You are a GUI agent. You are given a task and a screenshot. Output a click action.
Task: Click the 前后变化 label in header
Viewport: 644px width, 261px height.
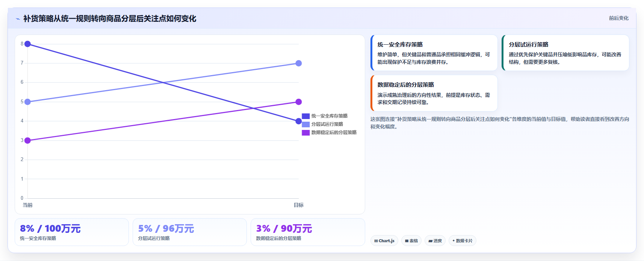coord(618,18)
